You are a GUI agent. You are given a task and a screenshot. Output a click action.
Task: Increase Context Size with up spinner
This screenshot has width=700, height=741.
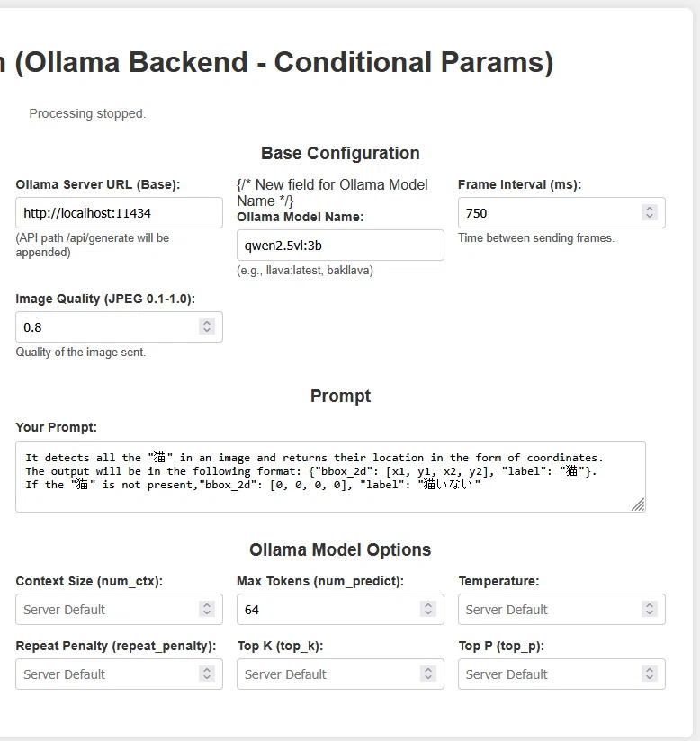[x=207, y=605]
